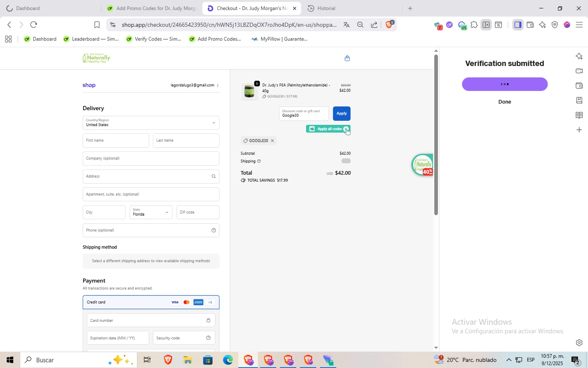Screen dimensions: 588x368
Task: Click the Naturally Healthy Pets logo
Action: coord(96,58)
